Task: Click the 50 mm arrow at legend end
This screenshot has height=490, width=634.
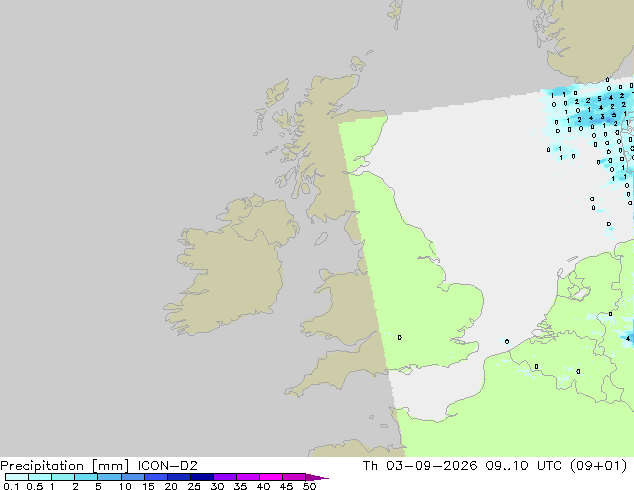Action: click(317, 477)
